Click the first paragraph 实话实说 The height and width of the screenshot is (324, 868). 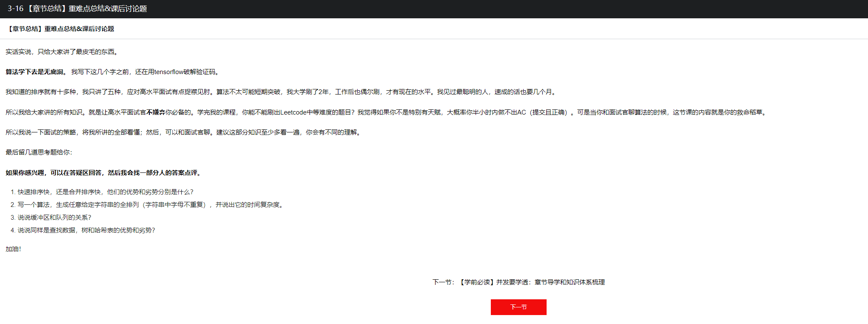click(x=62, y=52)
